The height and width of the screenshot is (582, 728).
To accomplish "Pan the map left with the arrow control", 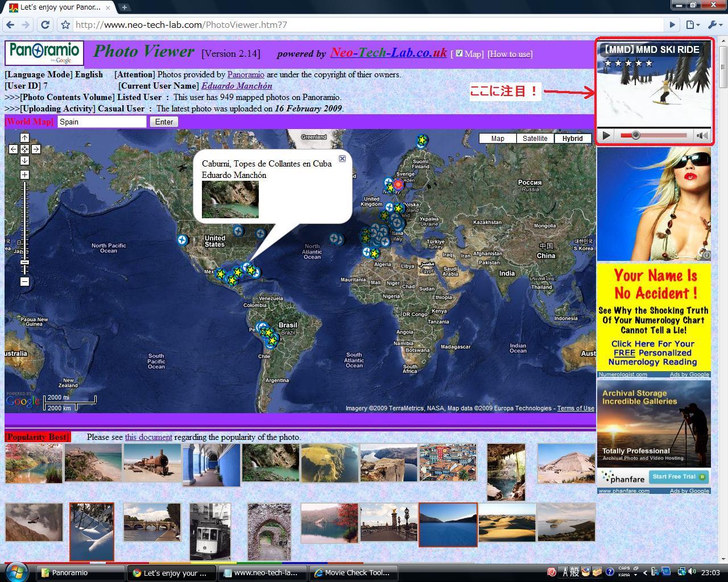I will [x=13, y=149].
